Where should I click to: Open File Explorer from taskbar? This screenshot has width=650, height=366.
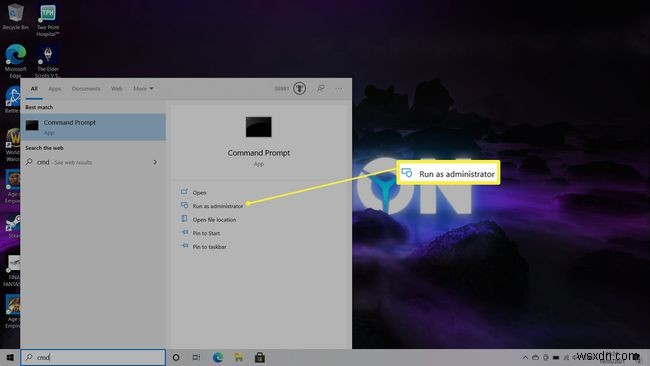click(x=239, y=357)
